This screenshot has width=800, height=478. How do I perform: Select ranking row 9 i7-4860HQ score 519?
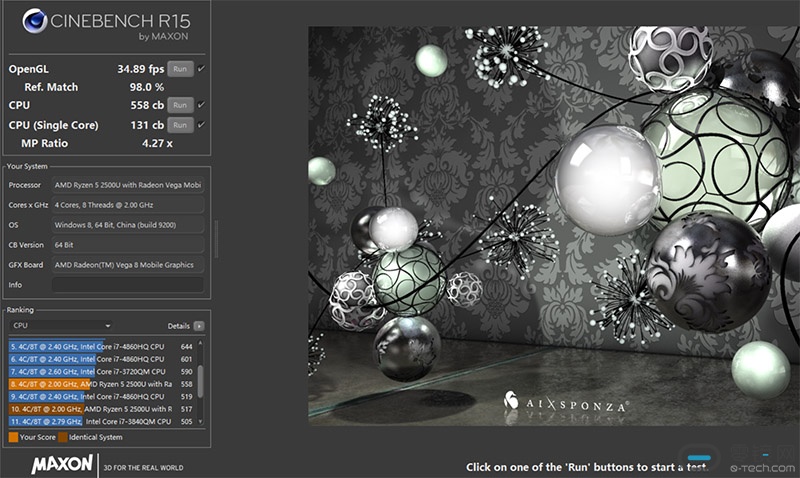pyautogui.click(x=102, y=396)
